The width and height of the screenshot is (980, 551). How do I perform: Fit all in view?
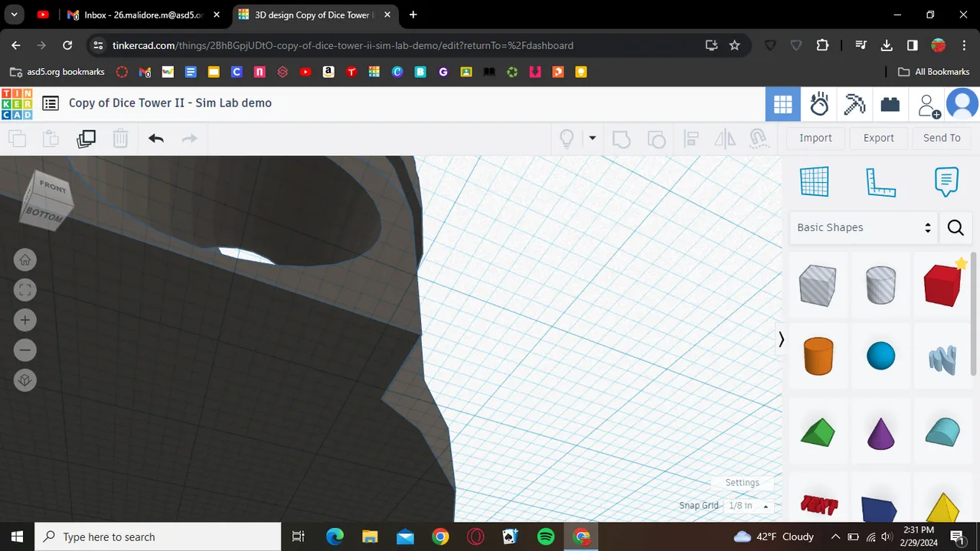25,290
